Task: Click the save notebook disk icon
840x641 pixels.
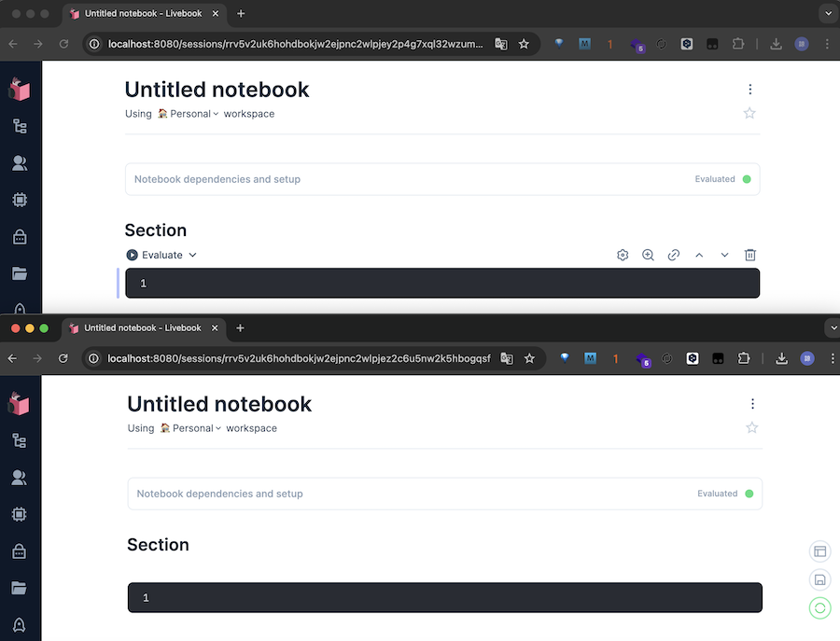Action: point(819,579)
